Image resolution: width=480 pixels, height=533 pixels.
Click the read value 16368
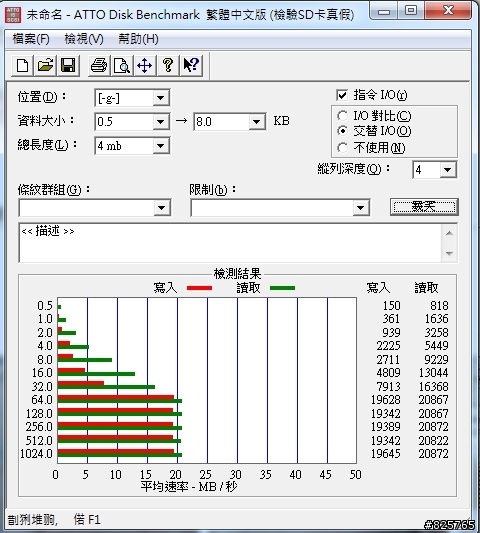point(433,386)
